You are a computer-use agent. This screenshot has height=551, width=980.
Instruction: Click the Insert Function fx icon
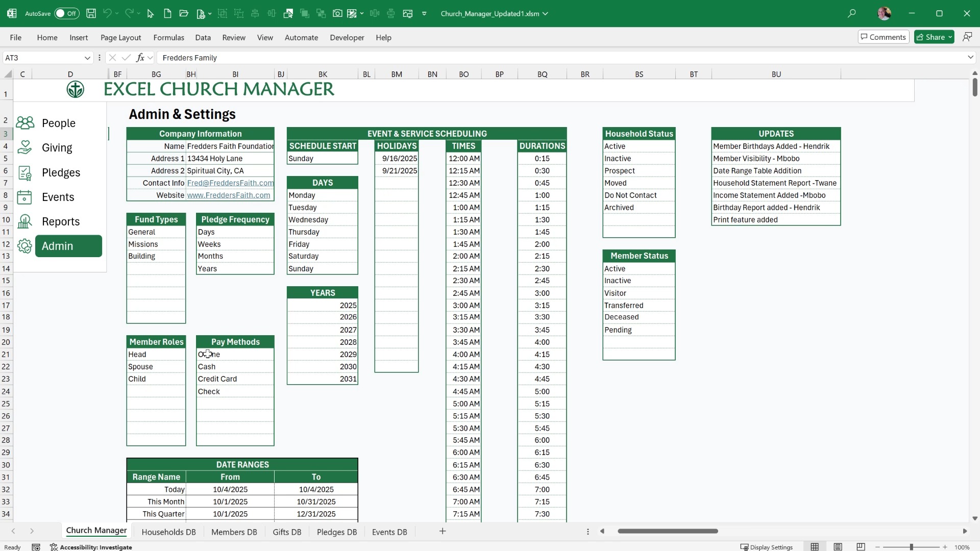click(140, 58)
